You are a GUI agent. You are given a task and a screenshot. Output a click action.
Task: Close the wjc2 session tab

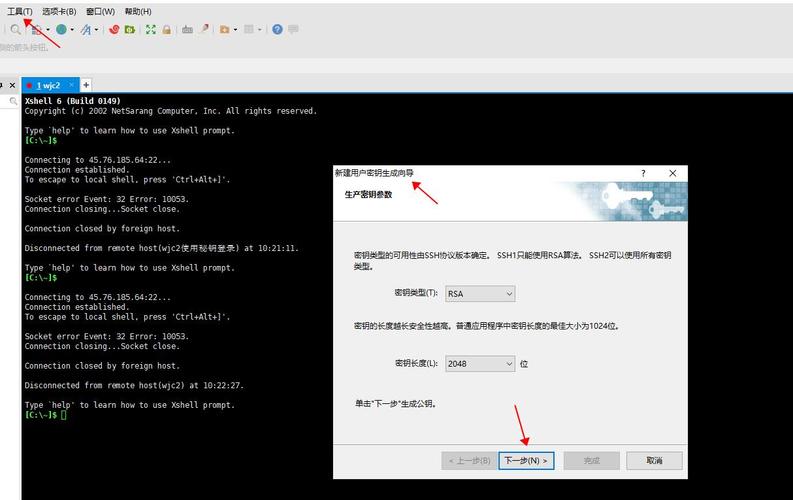pyautogui.click(x=71, y=85)
